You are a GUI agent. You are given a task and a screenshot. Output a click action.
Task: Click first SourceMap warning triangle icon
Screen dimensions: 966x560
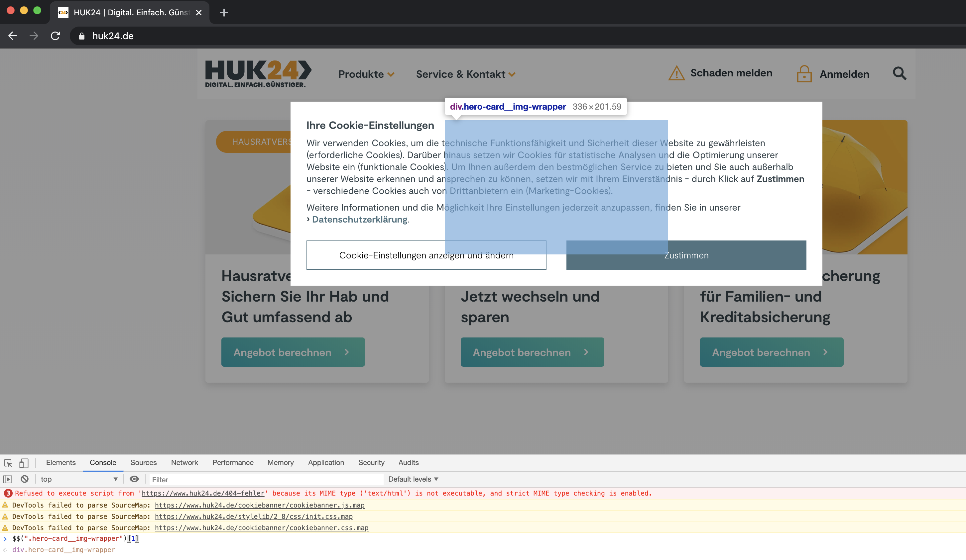point(5,505)
